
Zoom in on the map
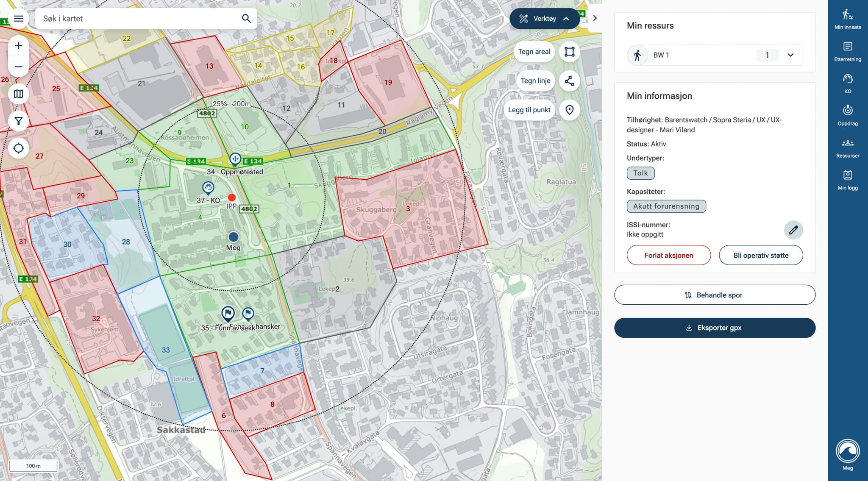point(18,46)
